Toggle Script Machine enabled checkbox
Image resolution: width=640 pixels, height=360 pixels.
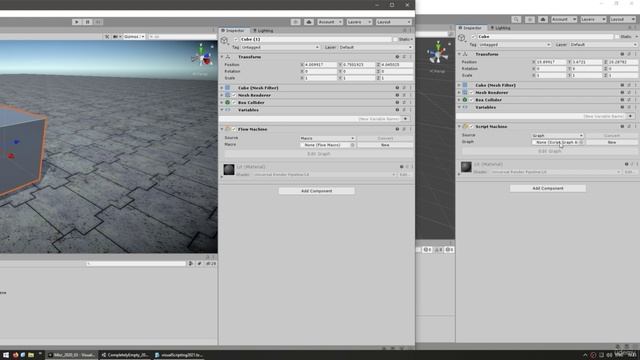tap(471, 127)
